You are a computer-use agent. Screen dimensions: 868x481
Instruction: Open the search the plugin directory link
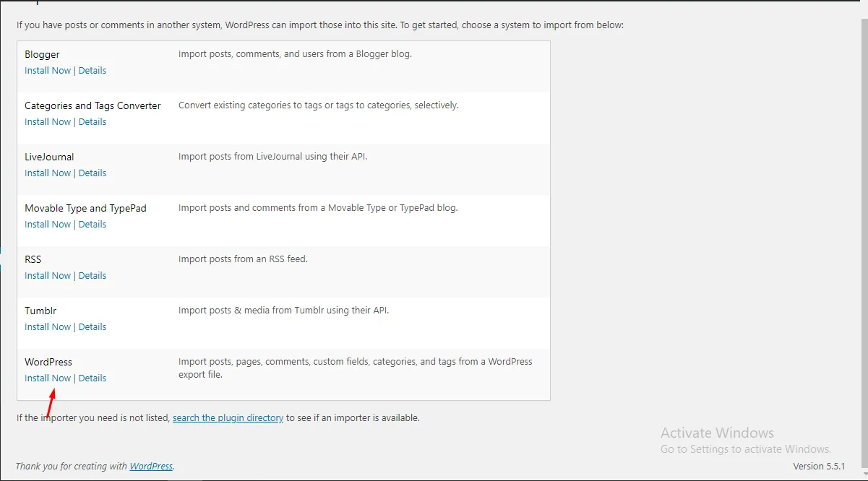pos(228,418)
